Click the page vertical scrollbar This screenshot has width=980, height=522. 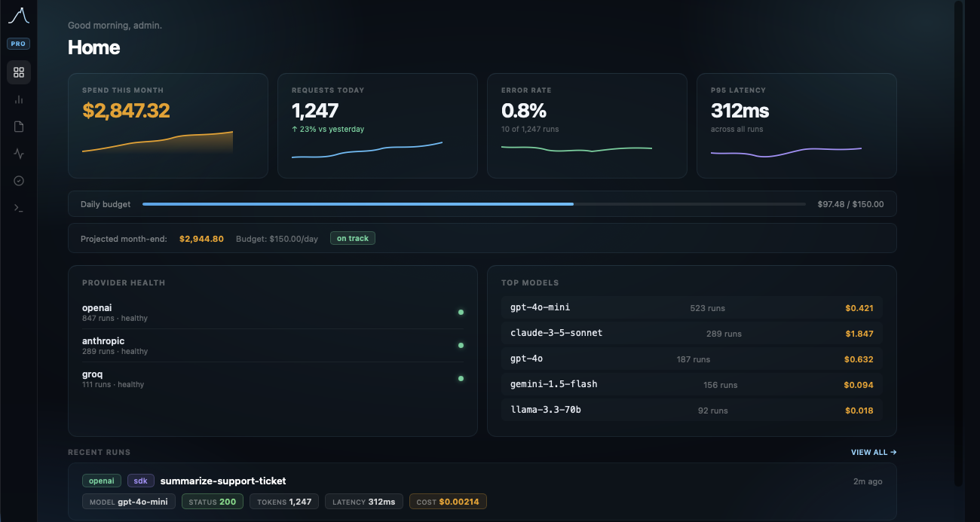click(959, 243)
